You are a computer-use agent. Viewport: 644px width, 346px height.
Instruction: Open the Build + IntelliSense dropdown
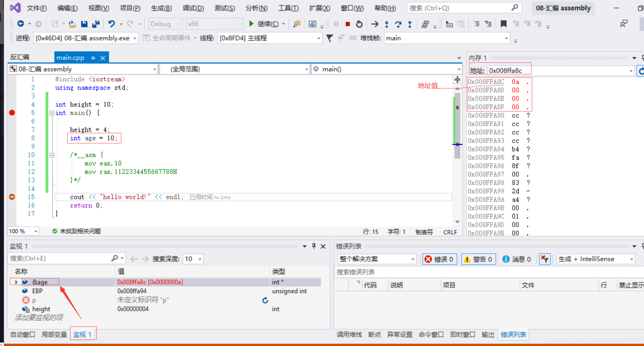[x=596, y=259]
